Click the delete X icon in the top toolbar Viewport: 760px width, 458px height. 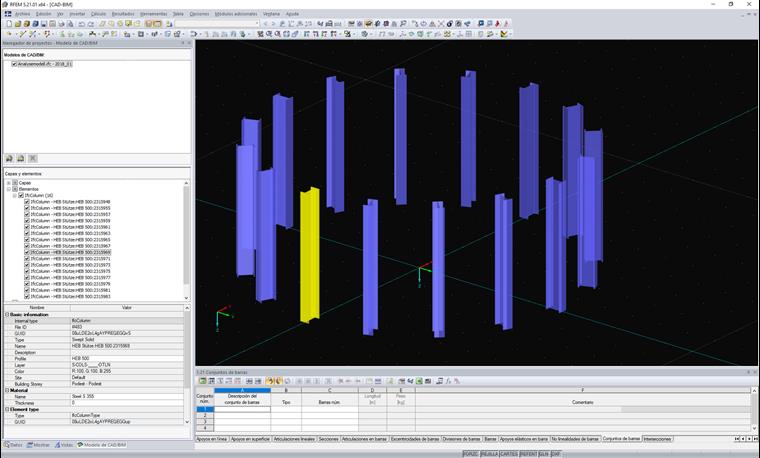[x=442, y=23]
